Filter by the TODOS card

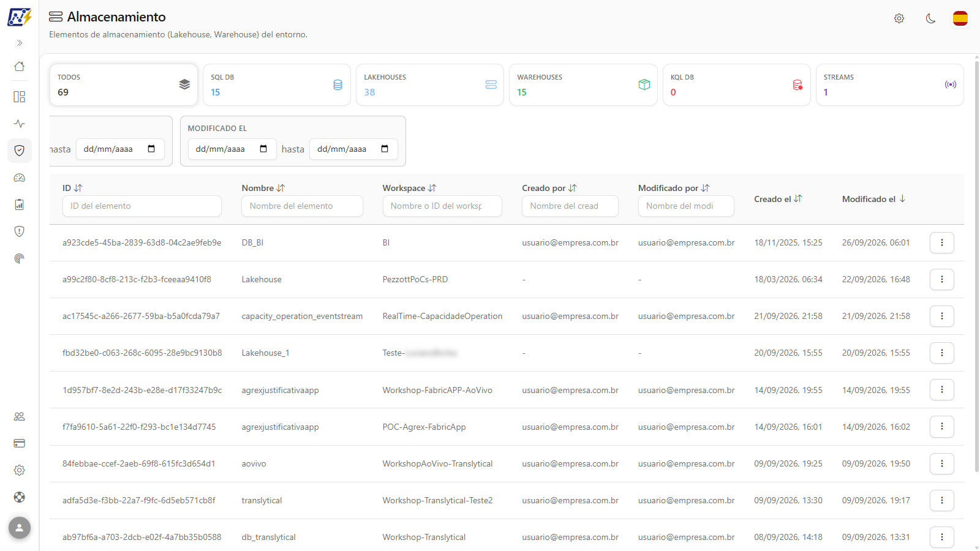tap(124, 85)
